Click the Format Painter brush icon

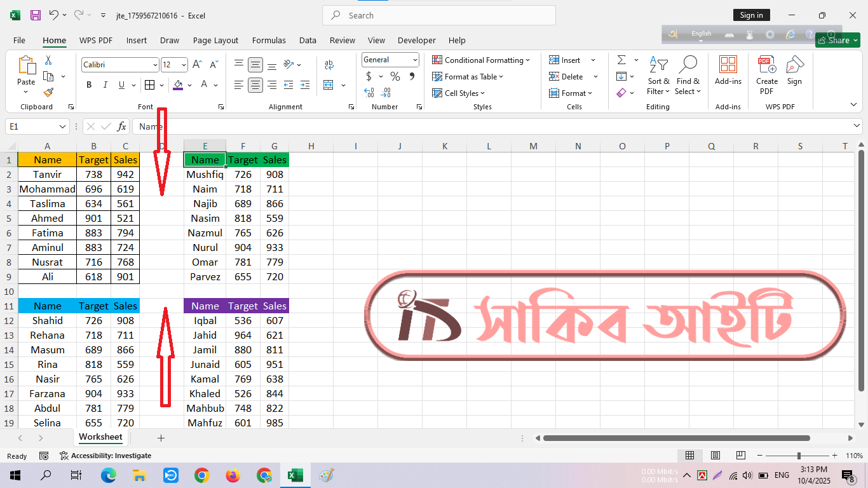click(48, 93)
